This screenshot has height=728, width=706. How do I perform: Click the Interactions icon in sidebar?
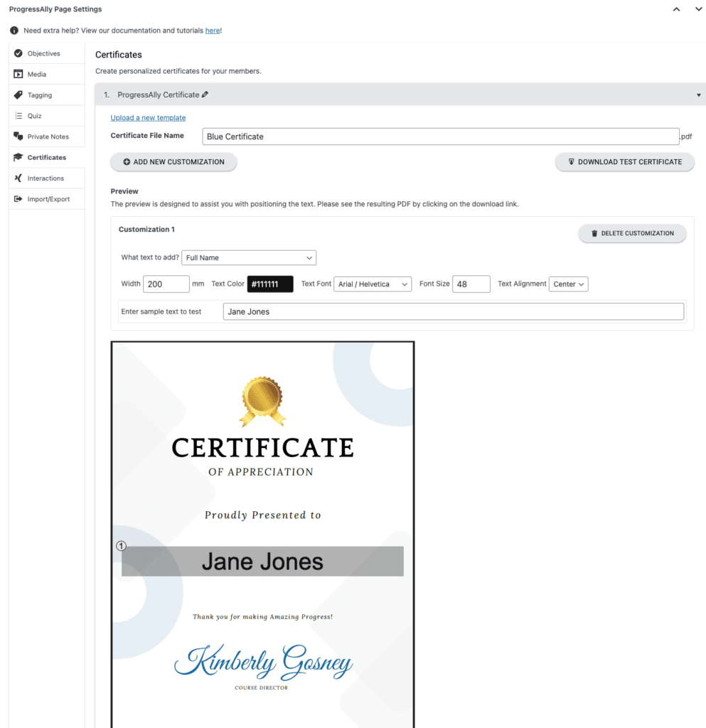coord(18,178)
